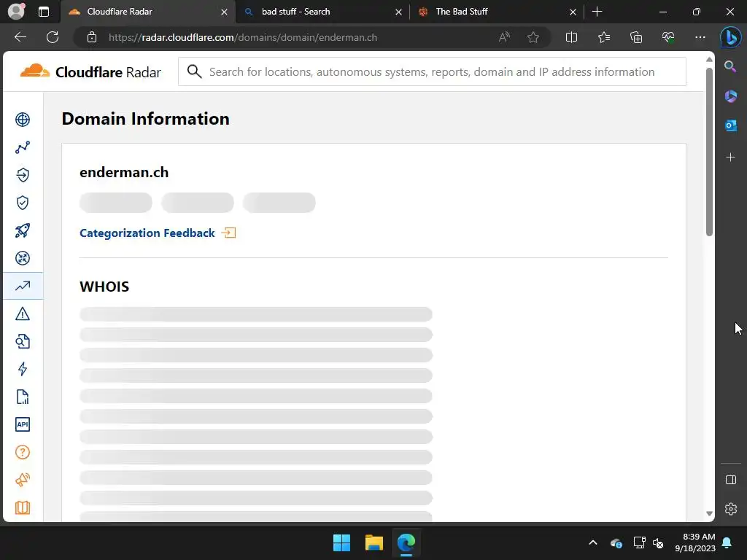Go back to the previous page
Image resolution: width=747 pixels, height=560 pixels.
point(20,37)
